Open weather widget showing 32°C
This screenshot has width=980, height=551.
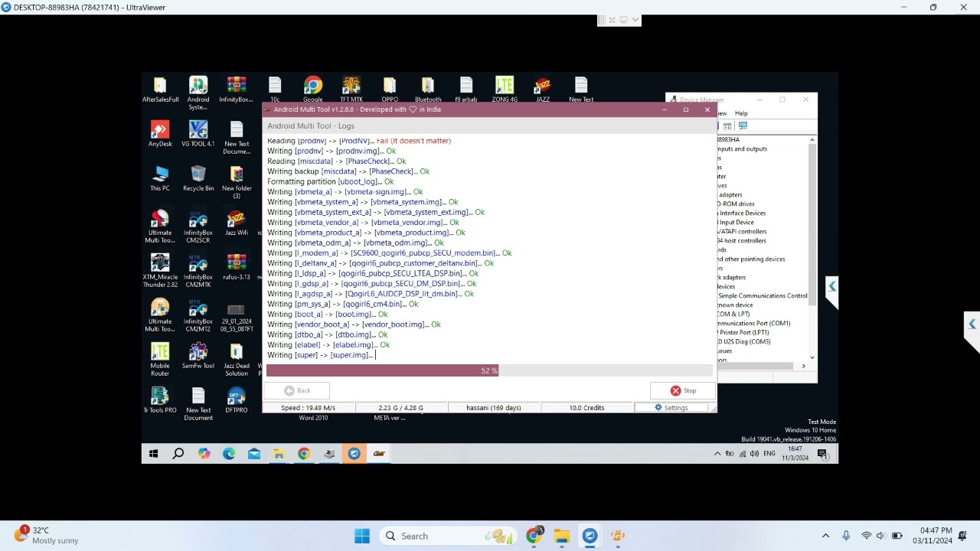pos(47,536)
